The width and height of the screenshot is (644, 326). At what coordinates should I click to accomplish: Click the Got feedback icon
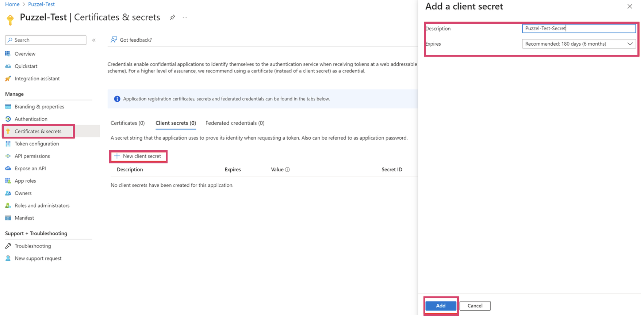pyautogui.click(x=114, y=40)
